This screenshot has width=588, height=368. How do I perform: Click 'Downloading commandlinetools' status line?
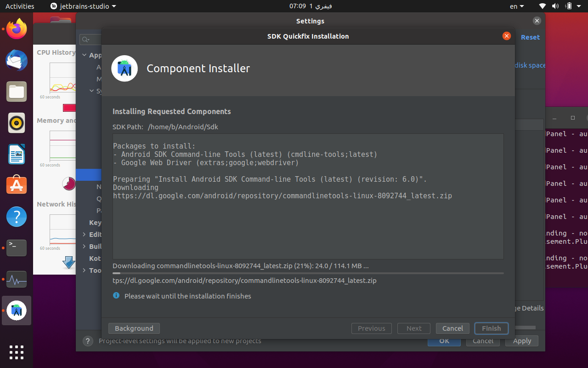[x=241, y=266]
